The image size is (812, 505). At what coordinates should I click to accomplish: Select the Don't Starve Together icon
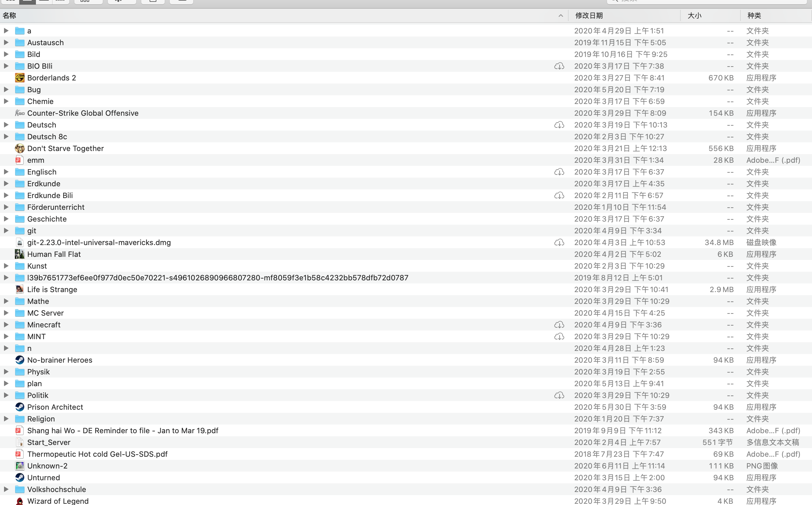(20, 148)
